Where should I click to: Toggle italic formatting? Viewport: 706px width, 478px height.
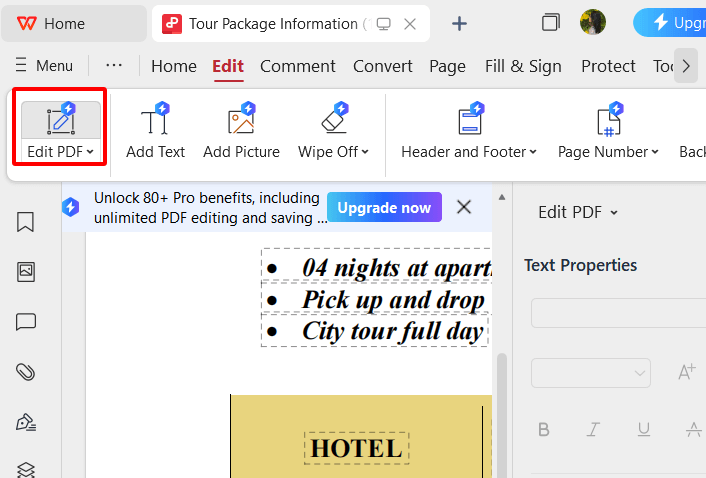pyautogui.click(x=593, y=429)
